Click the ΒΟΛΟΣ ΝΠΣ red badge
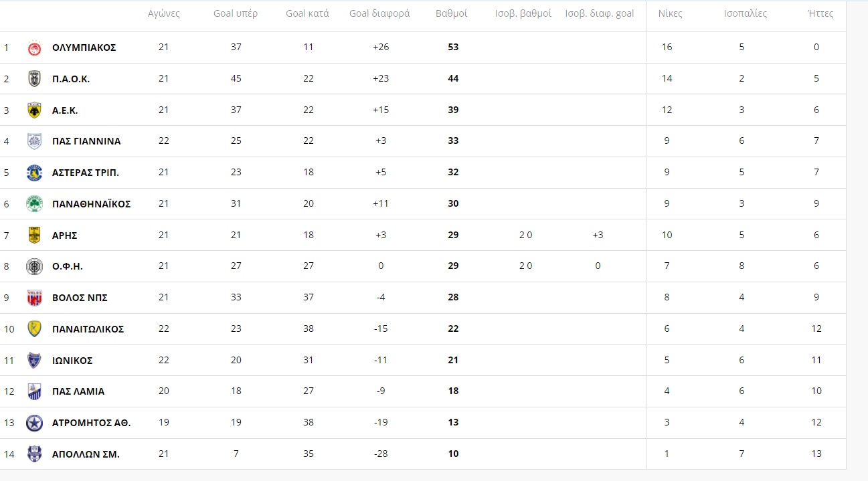 [34, 298]
